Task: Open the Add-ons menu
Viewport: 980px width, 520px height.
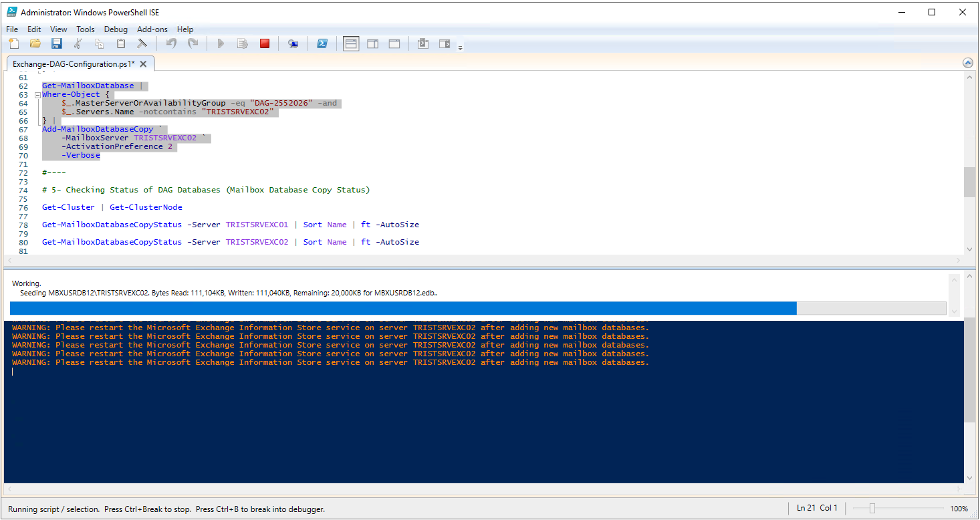Action: (152, 29)
